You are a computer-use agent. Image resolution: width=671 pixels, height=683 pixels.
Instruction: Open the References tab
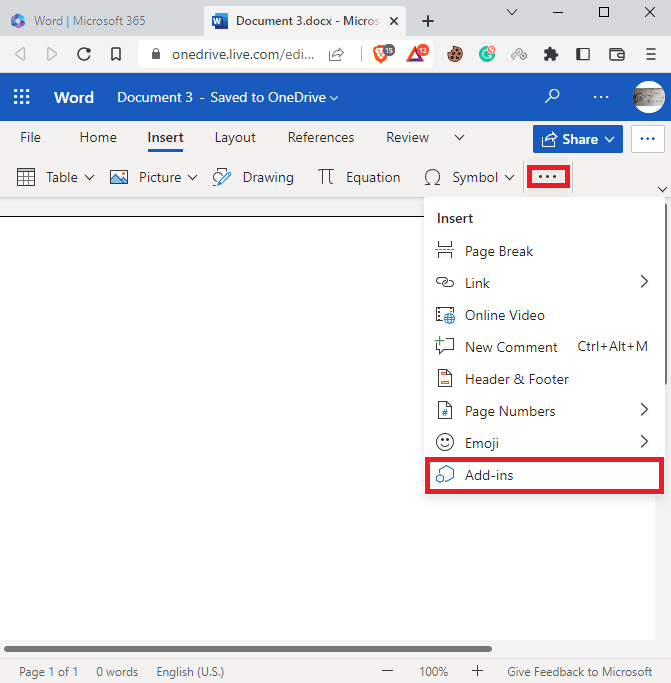(x=321, y=138)
